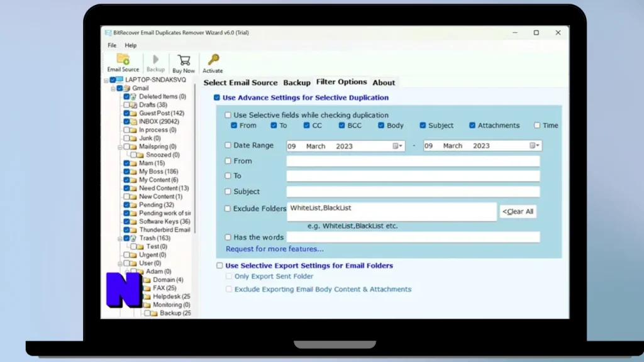Click the Junk folder icon
The image size is (644, 362).
(133, 138)
